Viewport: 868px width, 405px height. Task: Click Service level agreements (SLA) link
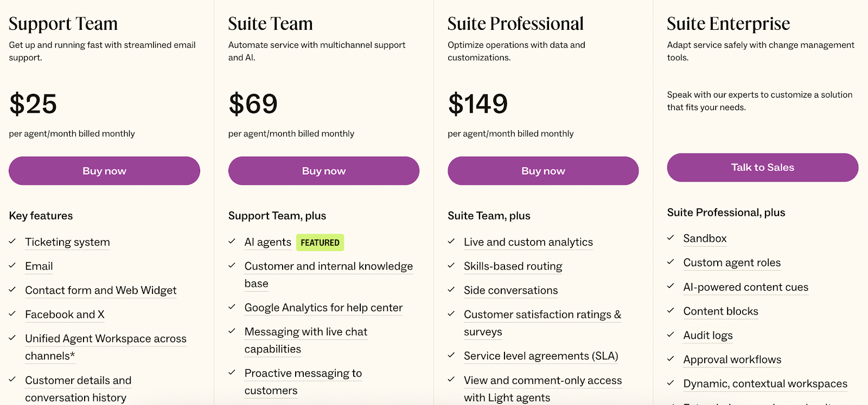[540, 356]
